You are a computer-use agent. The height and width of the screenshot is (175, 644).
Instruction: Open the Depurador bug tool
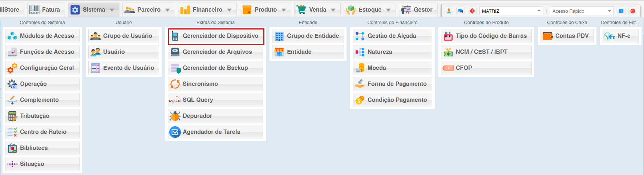[216, 116]
